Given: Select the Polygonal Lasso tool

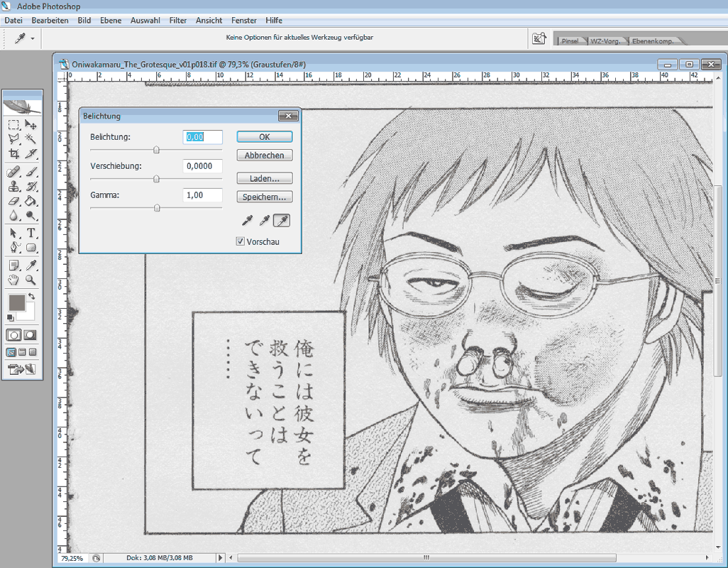Looking at the screenshot, I should [13, 139].
